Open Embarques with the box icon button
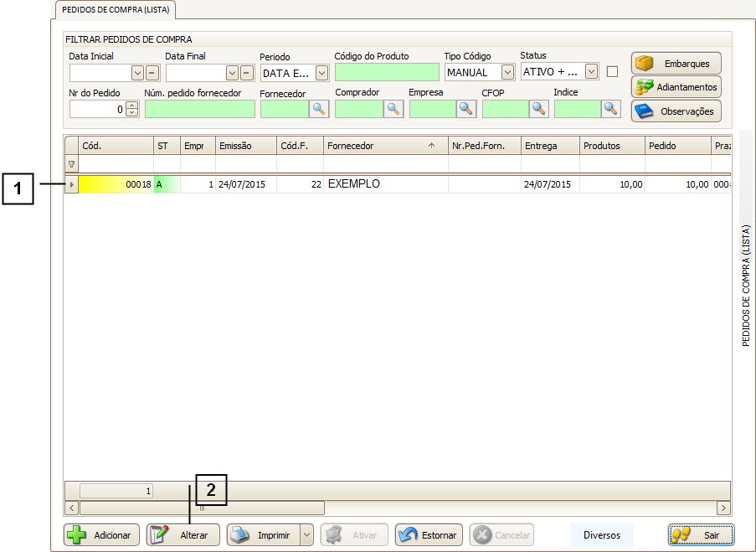756x552 pixels. click(676, 64)
